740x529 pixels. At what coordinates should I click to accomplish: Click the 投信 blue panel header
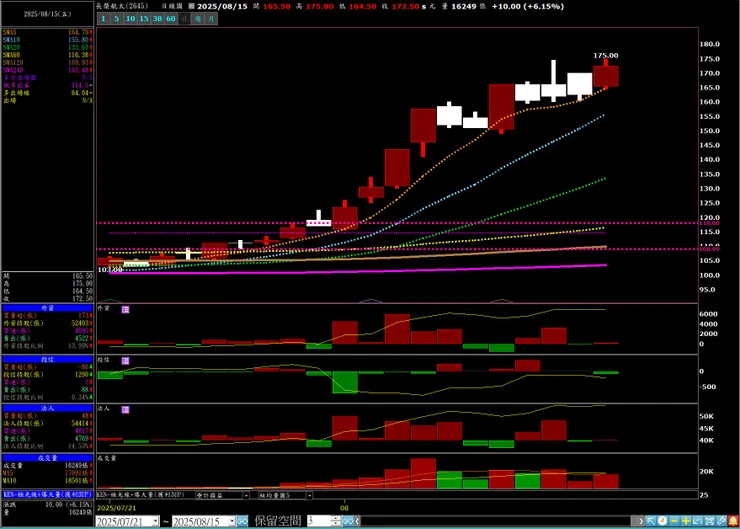(48, 360)
